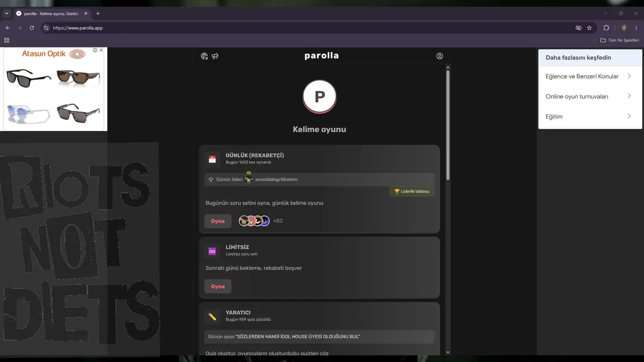644x362 pixels.
Task: Click the Kelime oyunu heading
Action: (319, 129)
